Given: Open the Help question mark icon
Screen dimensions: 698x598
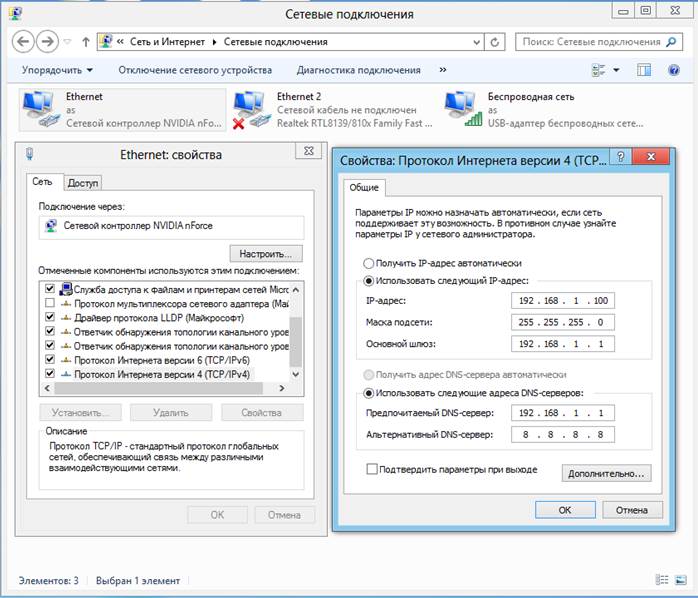Looking at the screenshot, I should (674, 70).
